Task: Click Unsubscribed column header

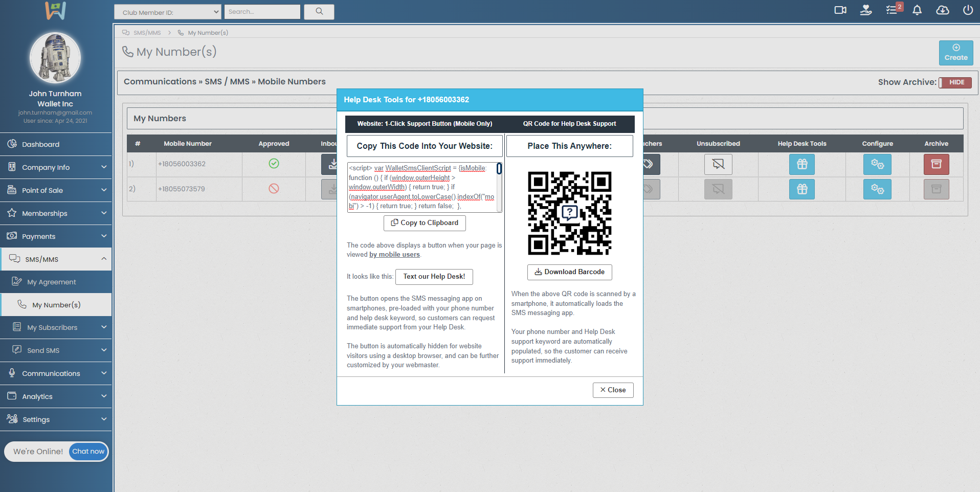Action: (718, 144)
